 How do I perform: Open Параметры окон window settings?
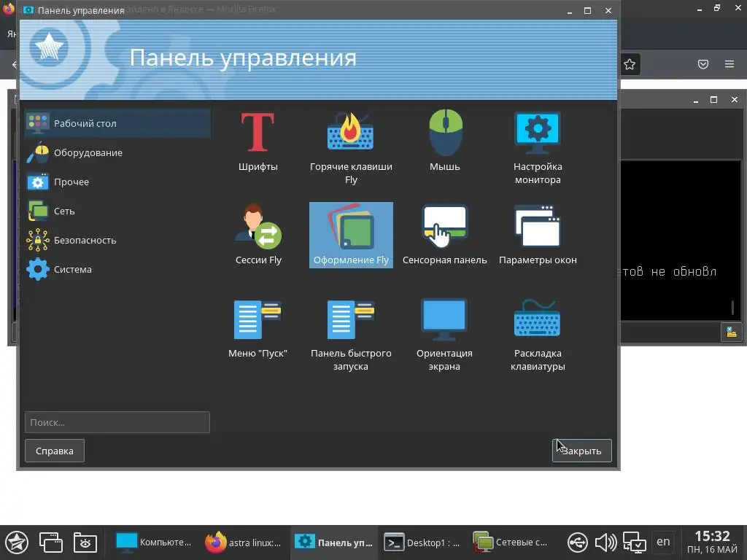538,235
